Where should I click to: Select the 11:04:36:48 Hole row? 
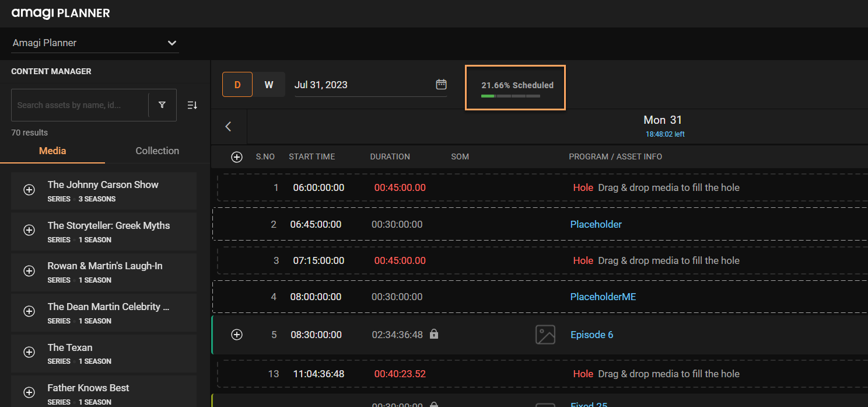[x=542, y=374]
